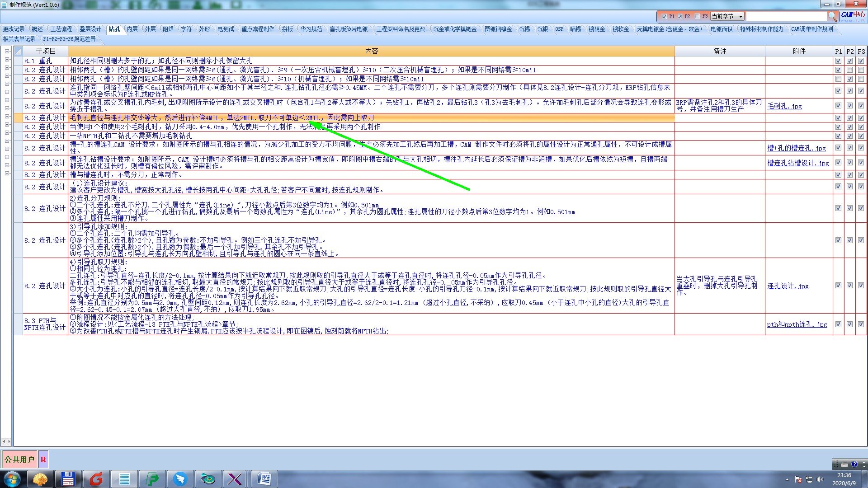Uncheck the P1 filter checkbox in search bar

point(664,16)
